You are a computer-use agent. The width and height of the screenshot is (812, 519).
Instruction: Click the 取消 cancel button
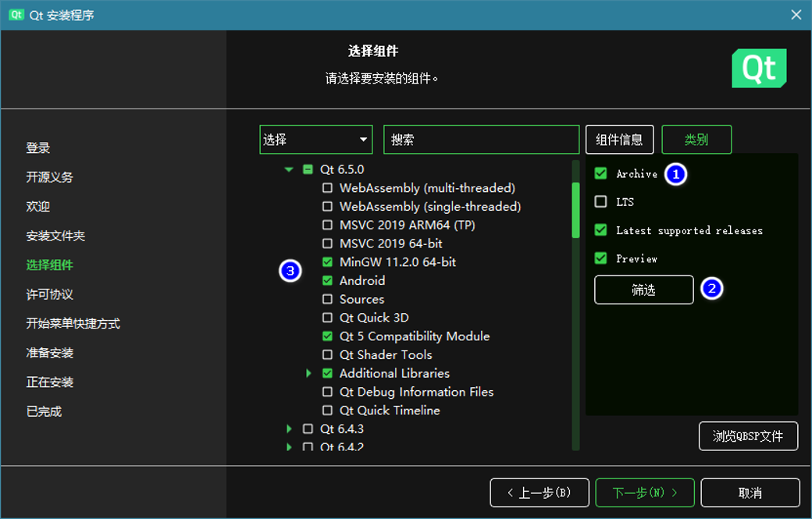[x=750, y=492]
